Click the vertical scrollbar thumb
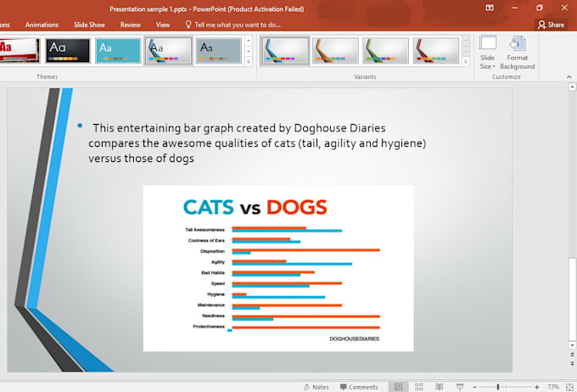Viewport: 577px width, 392px height. point(572,300)
